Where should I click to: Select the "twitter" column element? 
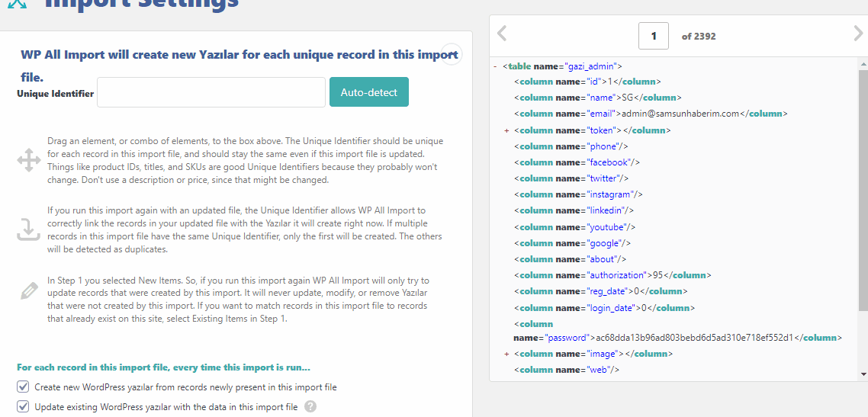tap(571, 178)
